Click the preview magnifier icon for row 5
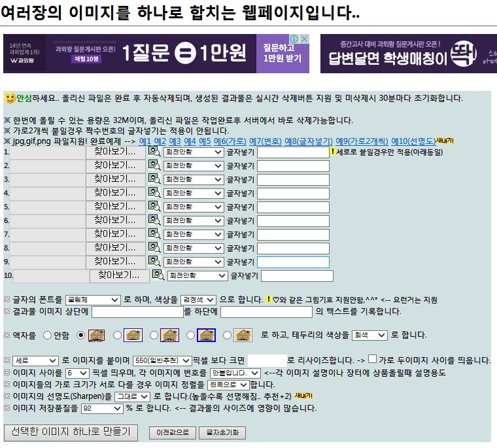Image resolution: width=497 pixels, height=448 pixels. (x=154, y=207)
